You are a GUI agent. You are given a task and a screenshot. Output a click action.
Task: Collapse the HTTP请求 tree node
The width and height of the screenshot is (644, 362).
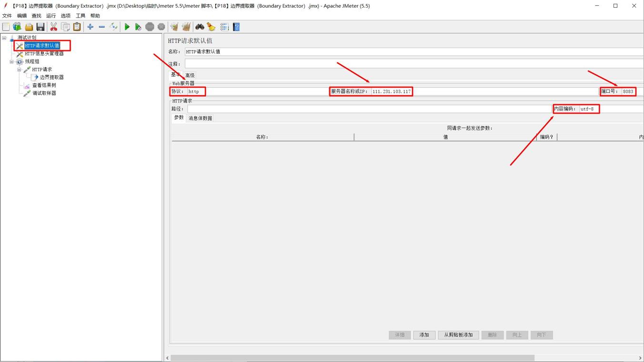pos(20,70)
